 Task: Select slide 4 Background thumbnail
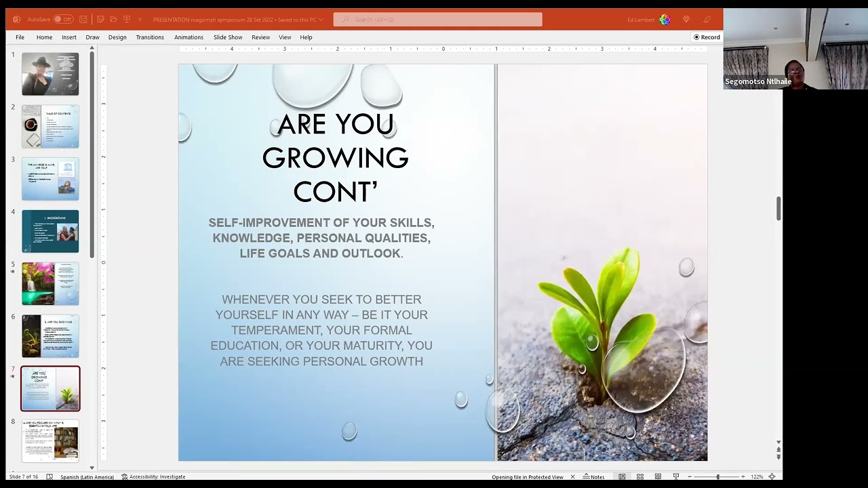point(50,231)
